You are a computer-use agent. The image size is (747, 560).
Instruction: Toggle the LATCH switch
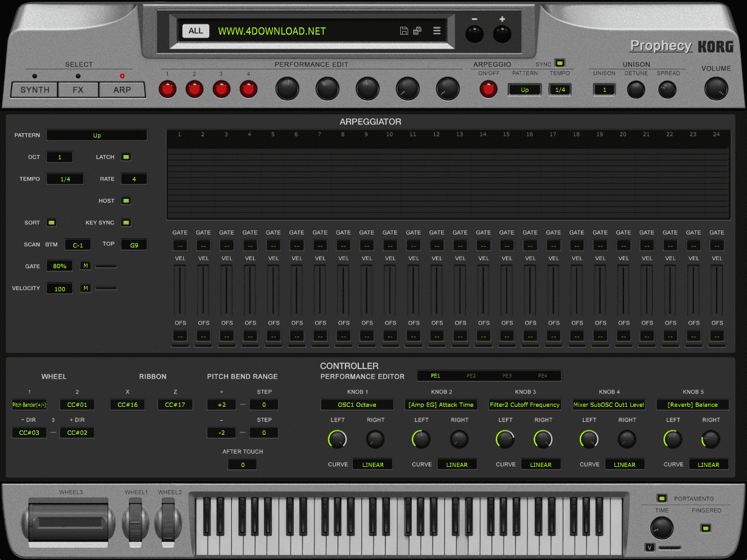[x=126, y=157]
